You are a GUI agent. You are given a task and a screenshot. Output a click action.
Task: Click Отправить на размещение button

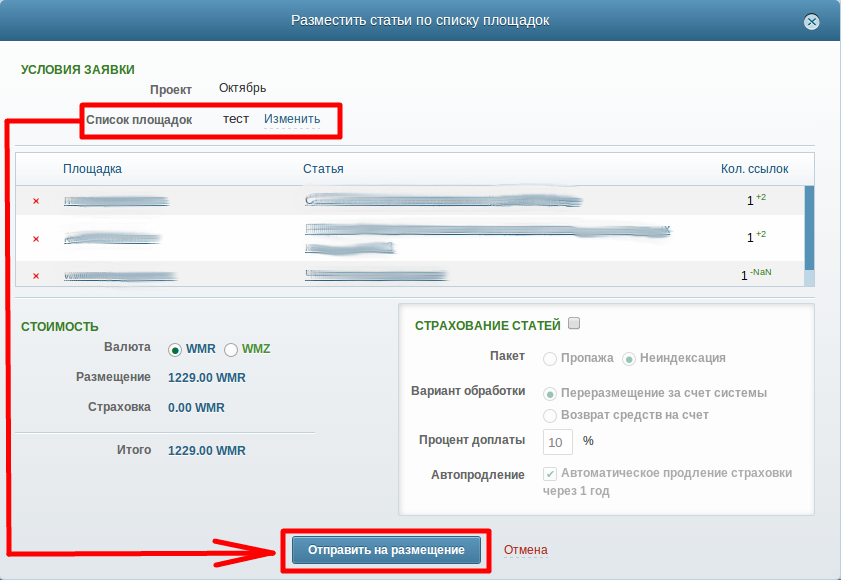[x=386, y=550]
